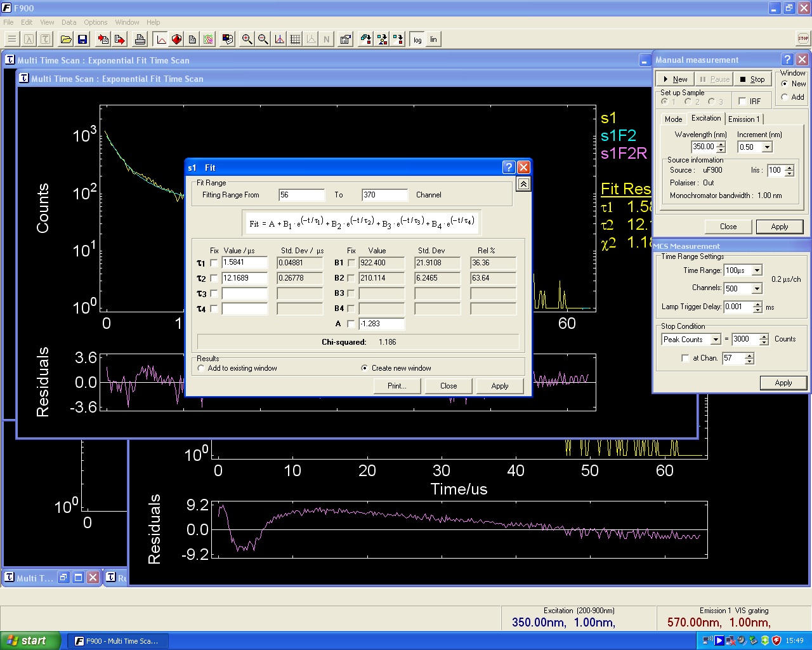Toggle the grid display icon
812x650 pixels.
pyautogui.click(x=296, y=39)
